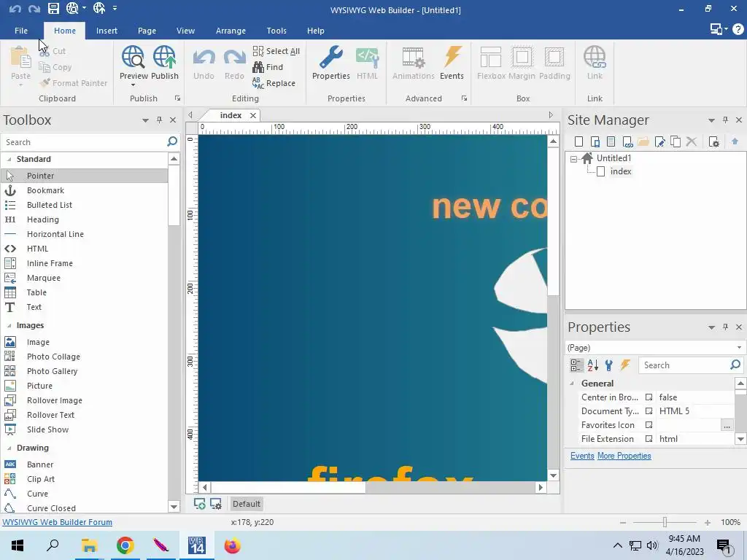Open the Events lightning icon in ribbon

coord(452,57)
